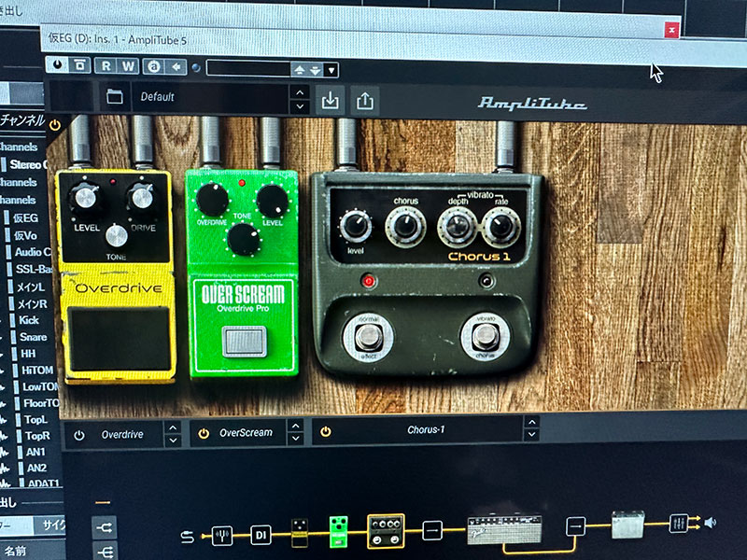Click the empty host preset name field
The width and height of the screenshot is (747, 560).
[x=248, y=68]
